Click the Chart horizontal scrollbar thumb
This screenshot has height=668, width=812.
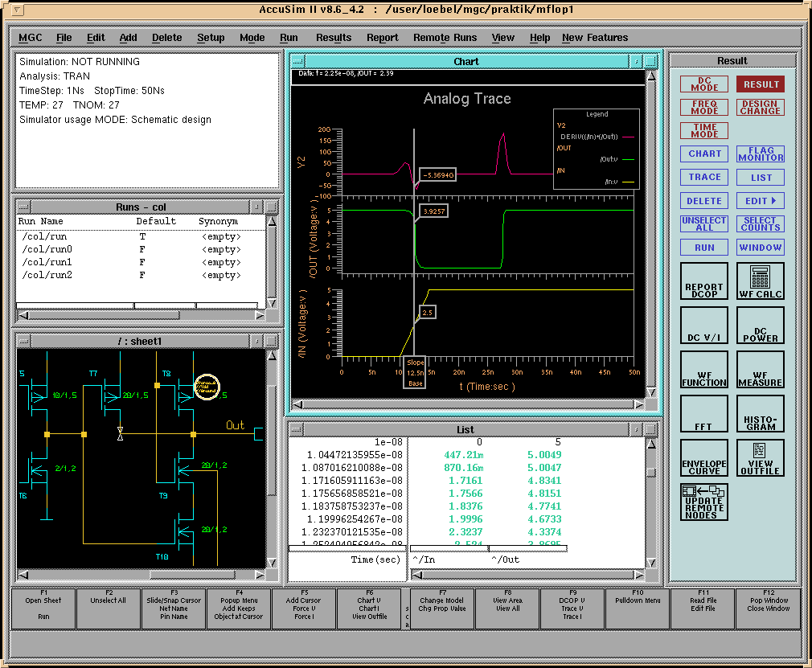point(469,404)
